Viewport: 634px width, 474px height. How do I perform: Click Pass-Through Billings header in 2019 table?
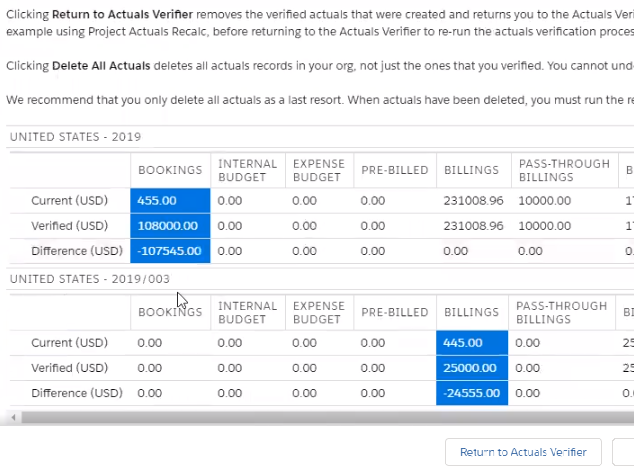pyautogui.click(x=564, y=170)
